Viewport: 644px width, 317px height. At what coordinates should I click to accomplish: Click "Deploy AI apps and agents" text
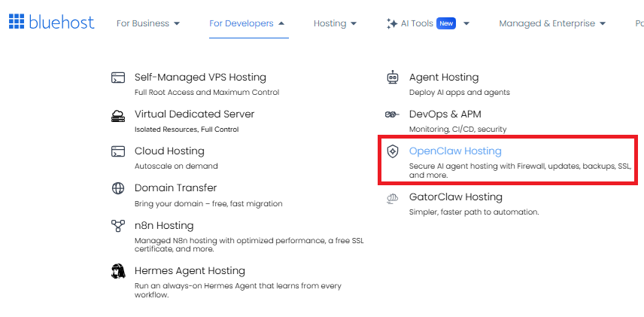pyautogui.click(x=459, y=93)
